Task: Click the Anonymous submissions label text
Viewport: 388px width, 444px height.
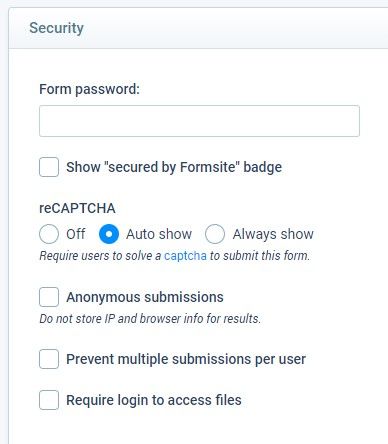Action: pyautogui.click(x=145, y=297)
